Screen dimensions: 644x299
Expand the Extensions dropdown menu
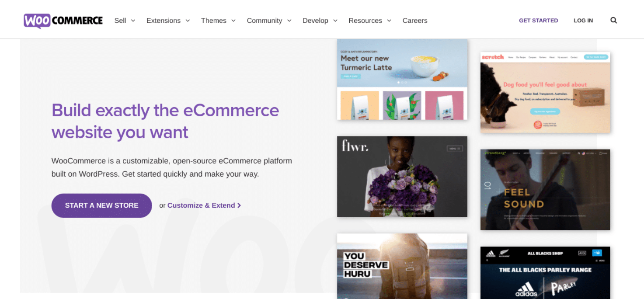click(168, 20)
